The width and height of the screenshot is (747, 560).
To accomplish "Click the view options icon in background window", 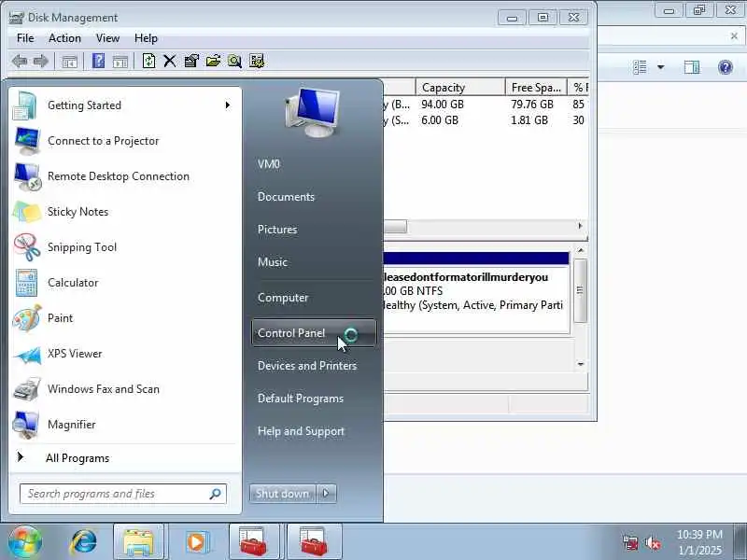I will coord(640,67).
